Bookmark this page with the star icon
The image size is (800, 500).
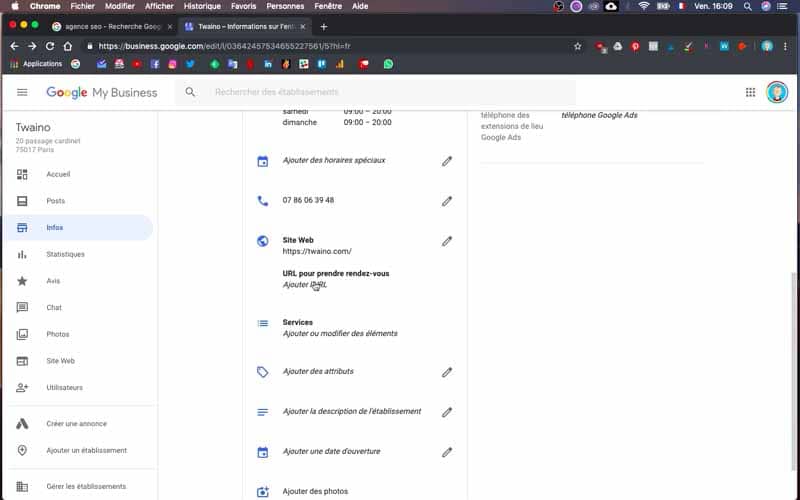coord(578,46)
